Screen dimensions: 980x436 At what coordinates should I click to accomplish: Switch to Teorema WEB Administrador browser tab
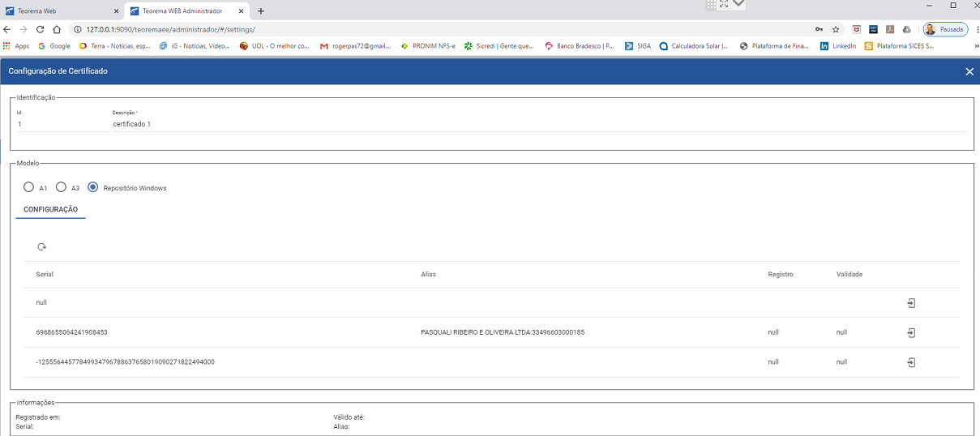(186, 11)
